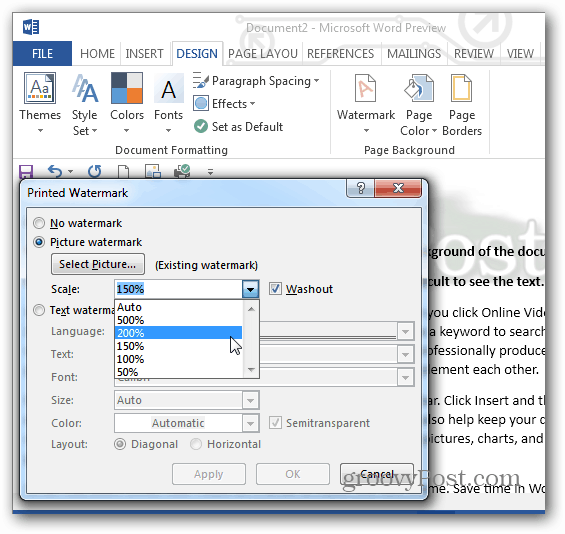The height and width of the screenshot is (534, 565).
Task: Click the OK button
Action: (293, 474)
